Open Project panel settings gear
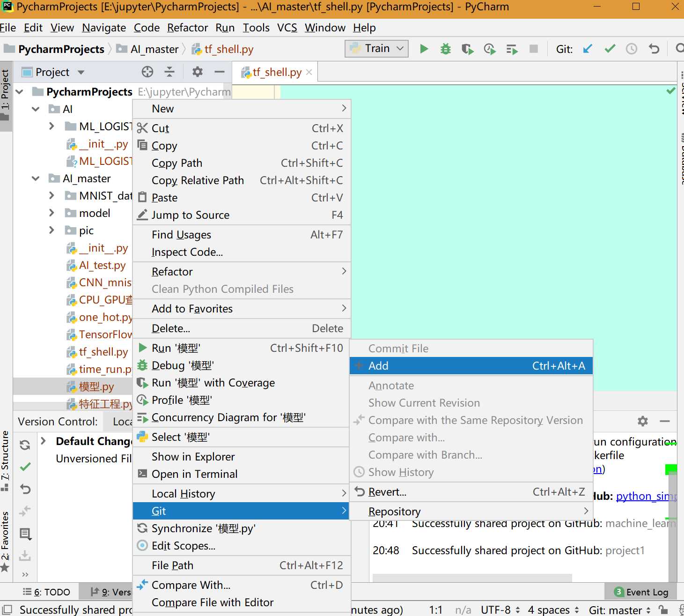The image size is (684, 616). 198,72
